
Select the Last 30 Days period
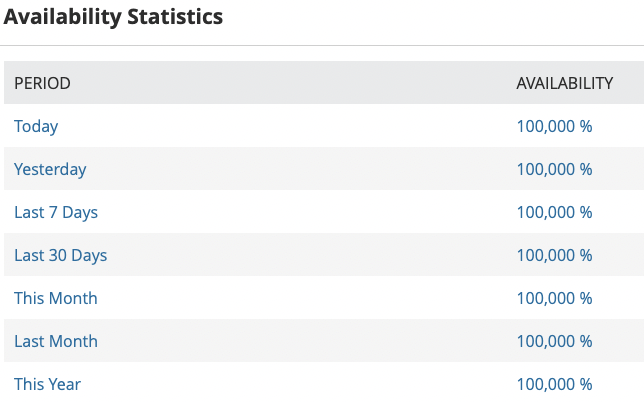[60, 255]
